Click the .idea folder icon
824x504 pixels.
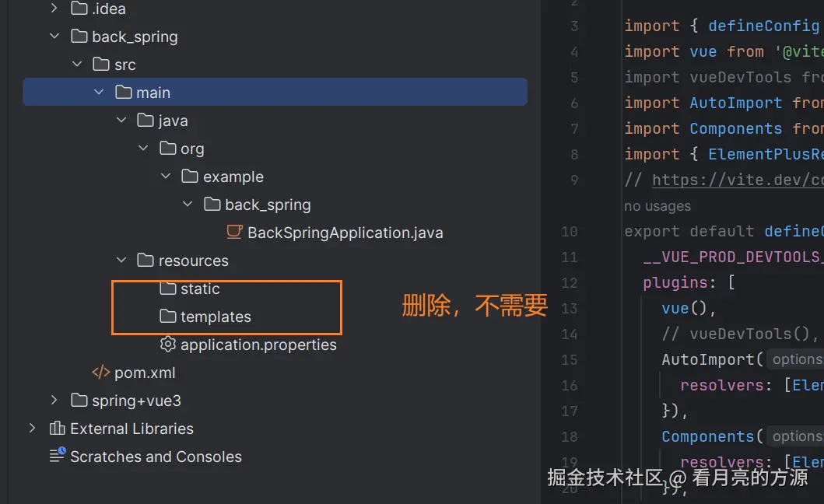(79, 9)
